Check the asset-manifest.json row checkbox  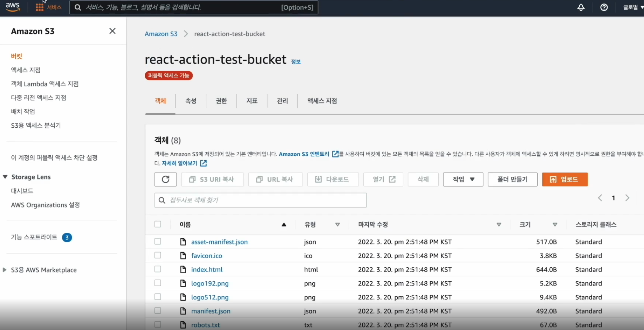click(158, 241)
